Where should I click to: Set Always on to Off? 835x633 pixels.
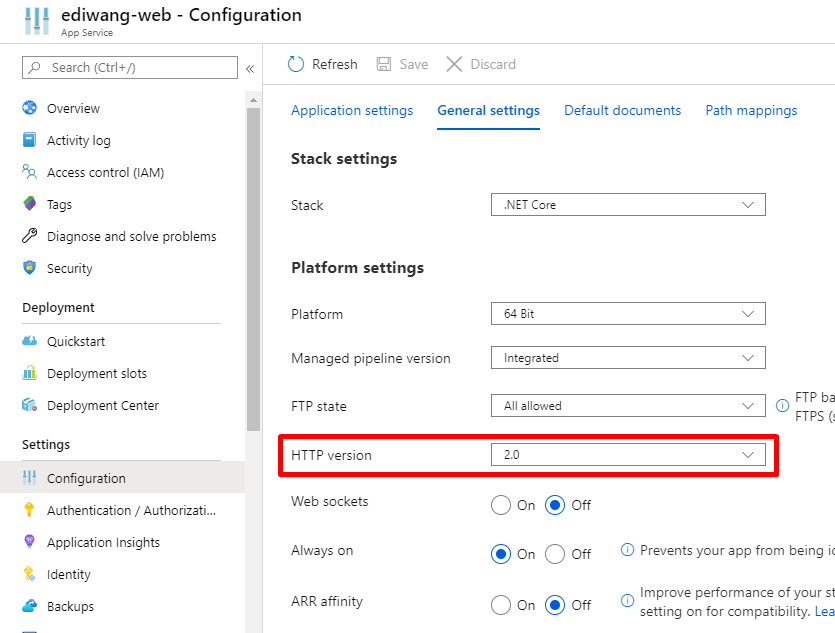click(555, 554)
